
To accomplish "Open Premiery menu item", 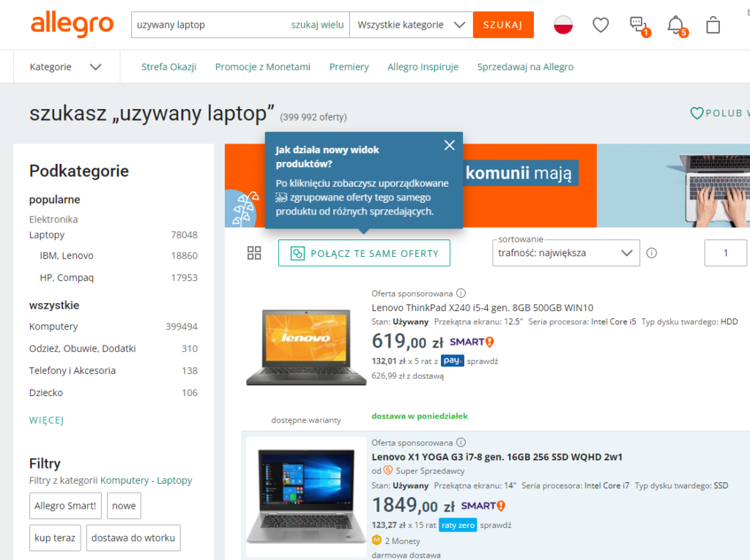I will click(x=349, y=67).
